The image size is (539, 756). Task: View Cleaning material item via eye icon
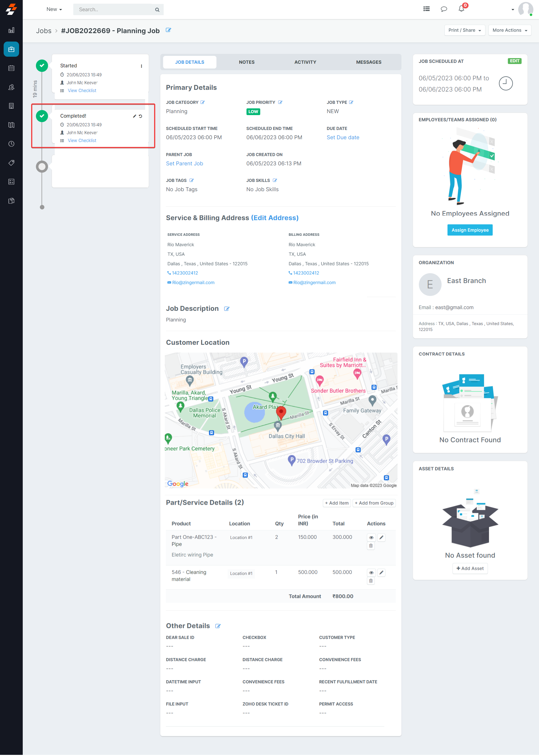[371, 572]
